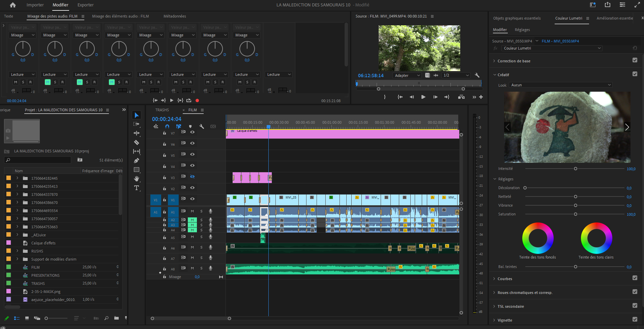This screenshot has width=644, height=329.
Task: Click the red record button in audio mixer
Action: [197, 100]
